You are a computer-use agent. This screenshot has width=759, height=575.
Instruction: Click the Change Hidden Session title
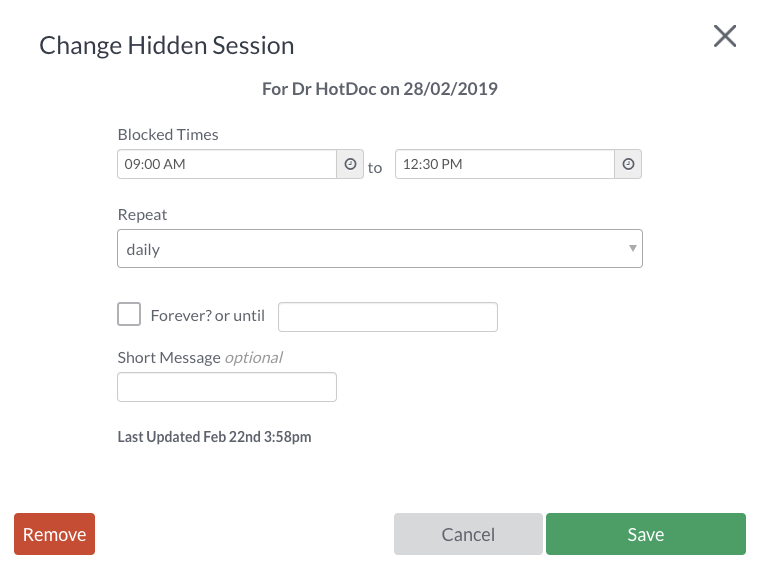(167, 45)
